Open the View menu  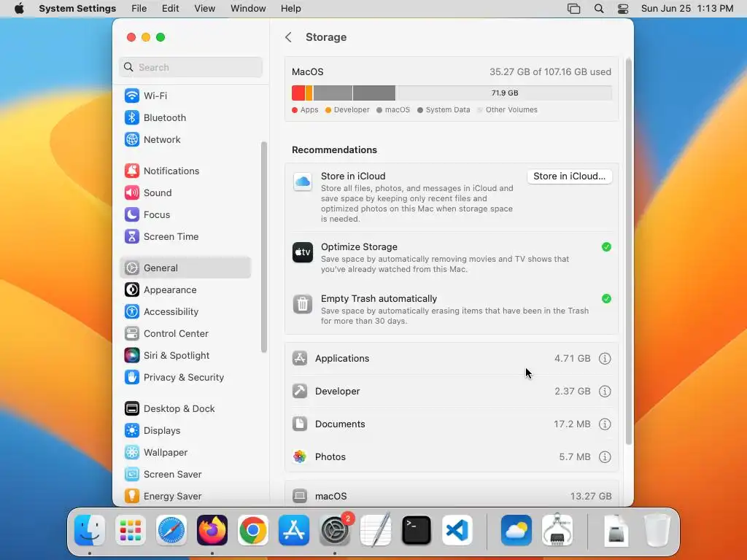204,9
